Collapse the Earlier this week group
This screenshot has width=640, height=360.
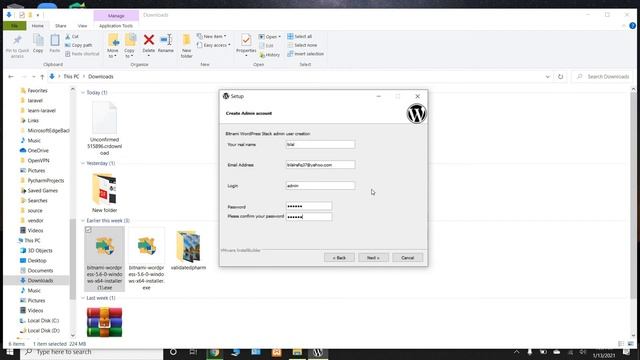click(x=83, y=220)
